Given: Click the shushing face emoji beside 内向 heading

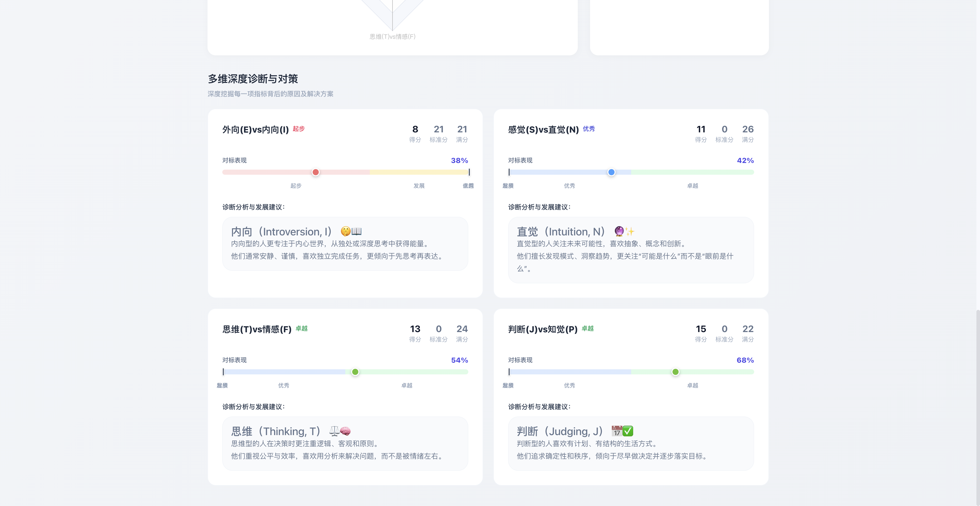Looking at the screenshot, I should point(346,231).
